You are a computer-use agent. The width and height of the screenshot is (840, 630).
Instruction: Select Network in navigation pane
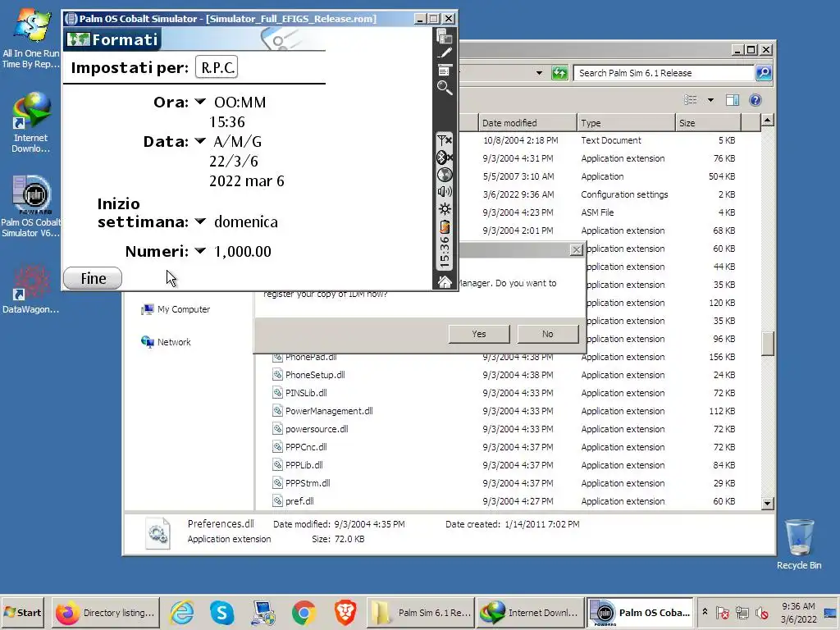[x=166, y=342]
